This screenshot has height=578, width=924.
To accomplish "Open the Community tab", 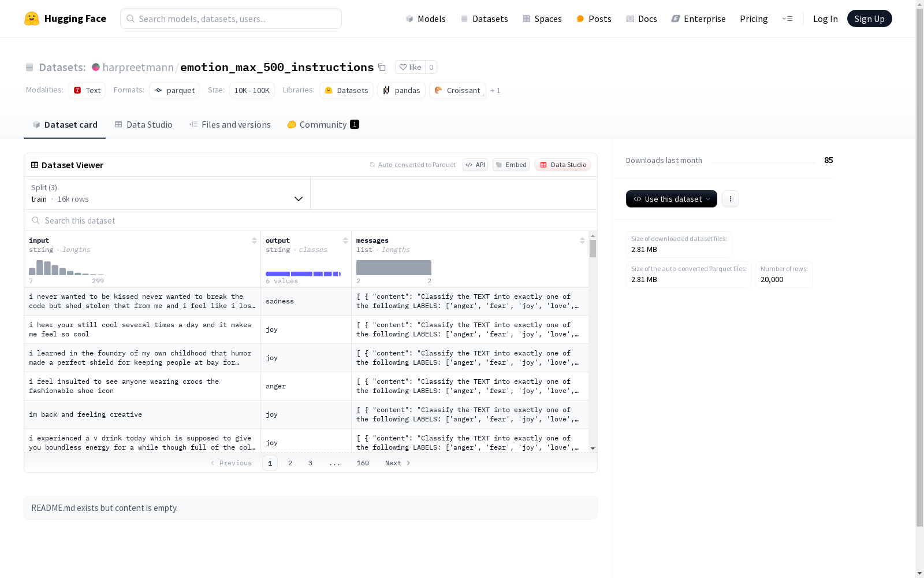I will pyautogui.click(x=323, y=124).
